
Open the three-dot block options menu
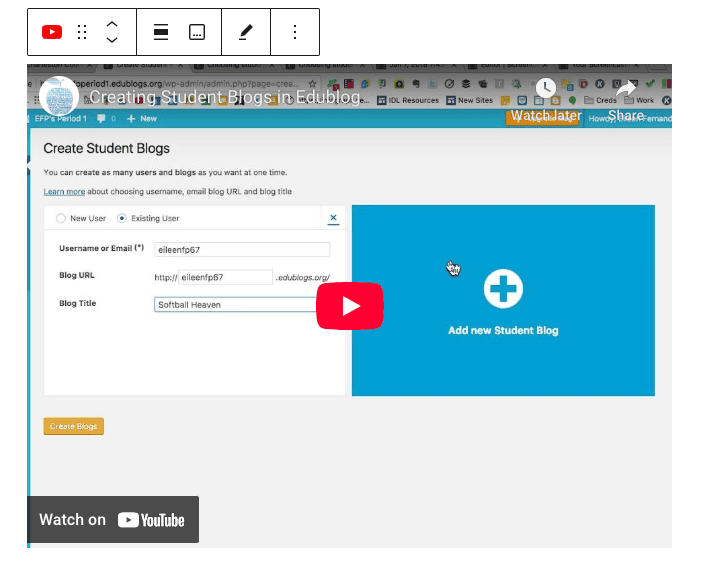pyautogui.click(x=295, y=32)
